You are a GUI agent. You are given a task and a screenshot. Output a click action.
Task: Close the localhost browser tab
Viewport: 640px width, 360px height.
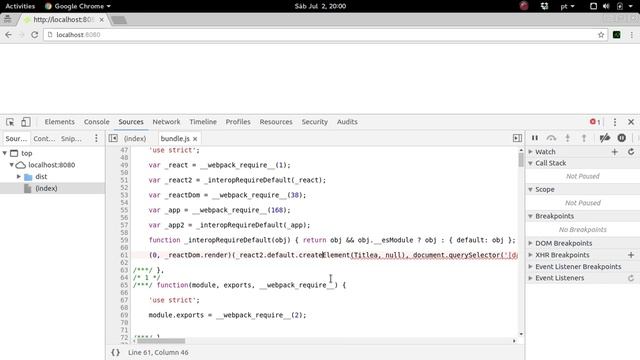click(102, 20)
